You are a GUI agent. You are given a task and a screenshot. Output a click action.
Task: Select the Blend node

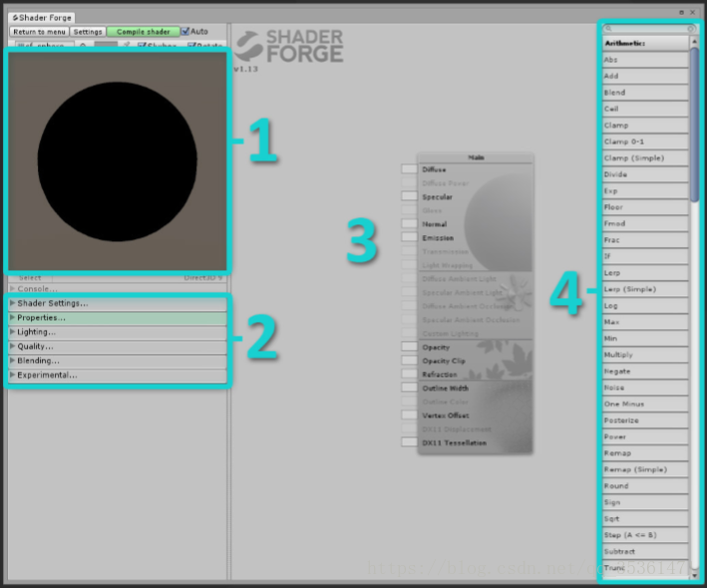[x=646, y=93]
